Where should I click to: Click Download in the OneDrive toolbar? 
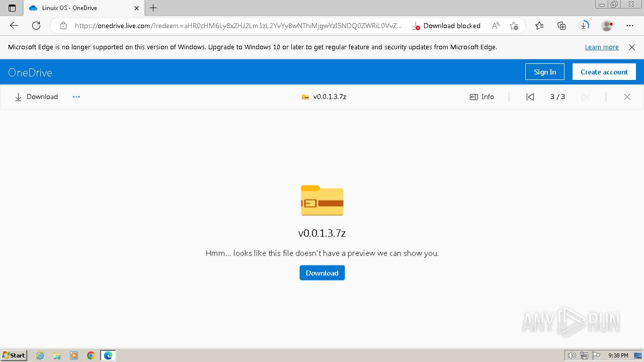click(36, 97)
